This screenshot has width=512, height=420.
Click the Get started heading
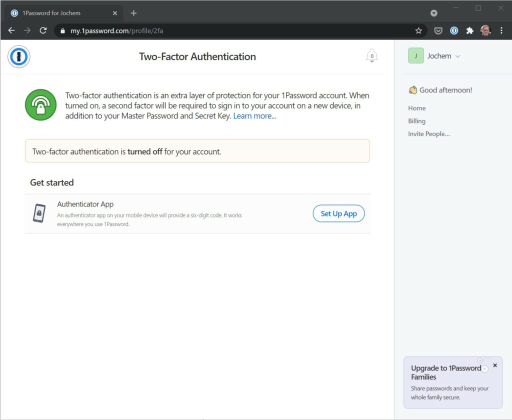(x=52, y=182)
